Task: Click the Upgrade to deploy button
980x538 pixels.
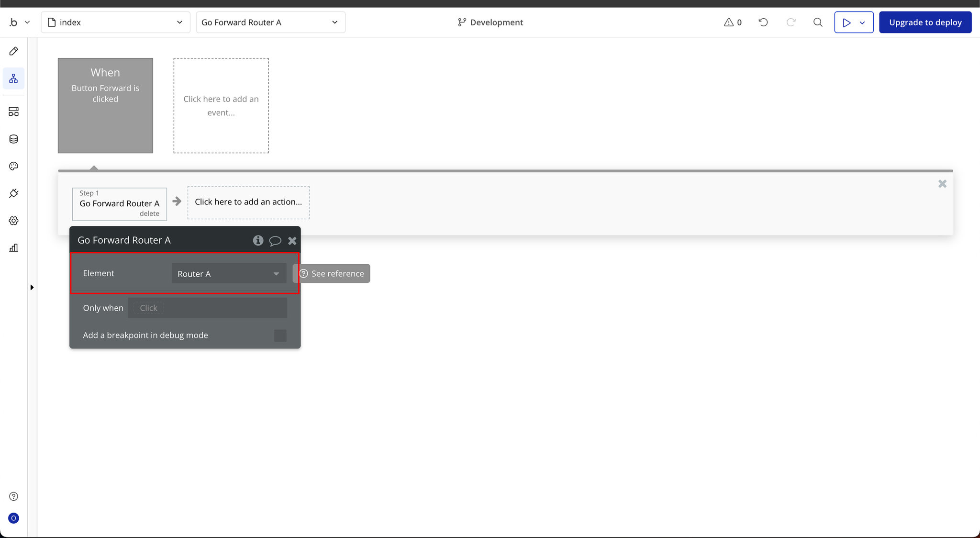Action: 925,22
